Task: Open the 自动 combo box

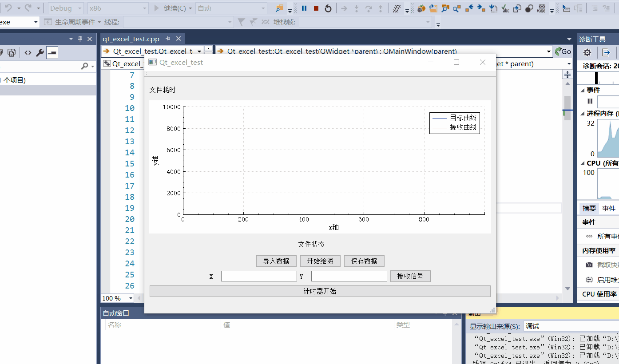Action: coord(231,8)
